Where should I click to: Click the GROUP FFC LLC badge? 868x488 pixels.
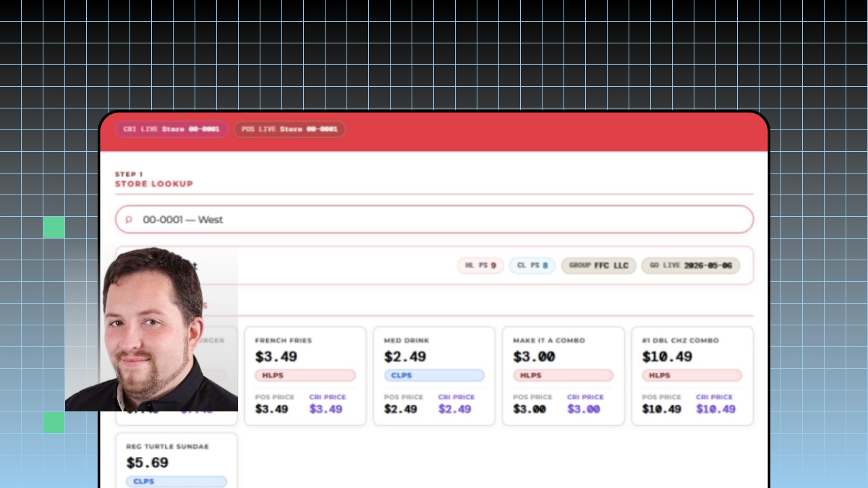click(x=599, y=266)
